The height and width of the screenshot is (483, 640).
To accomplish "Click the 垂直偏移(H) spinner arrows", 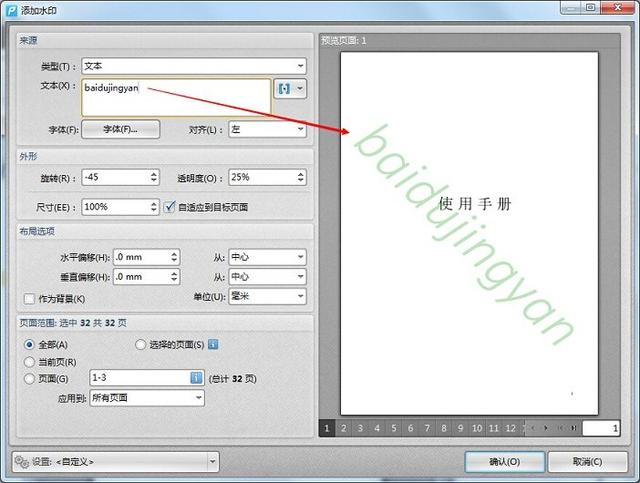I will 174,276.
